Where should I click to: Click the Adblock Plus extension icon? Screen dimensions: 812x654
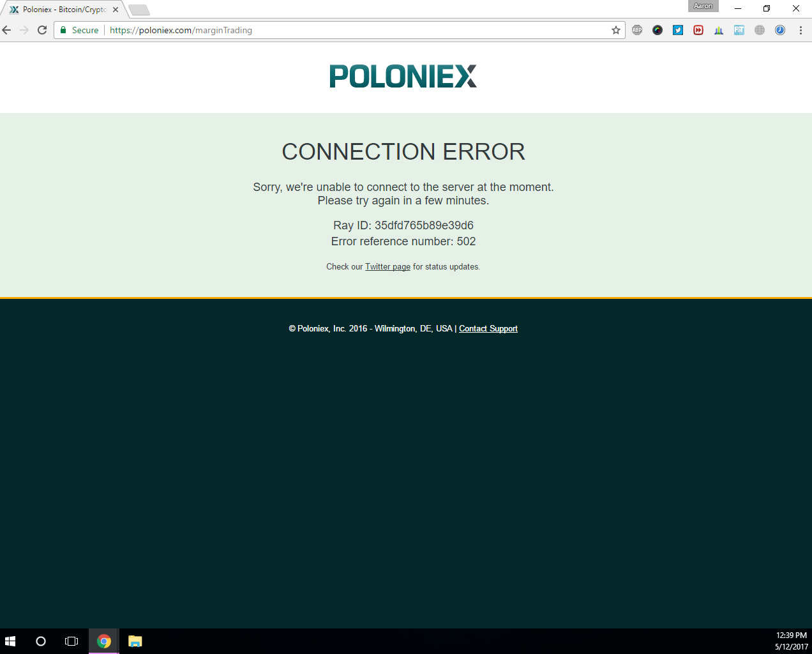coord(637,30)
